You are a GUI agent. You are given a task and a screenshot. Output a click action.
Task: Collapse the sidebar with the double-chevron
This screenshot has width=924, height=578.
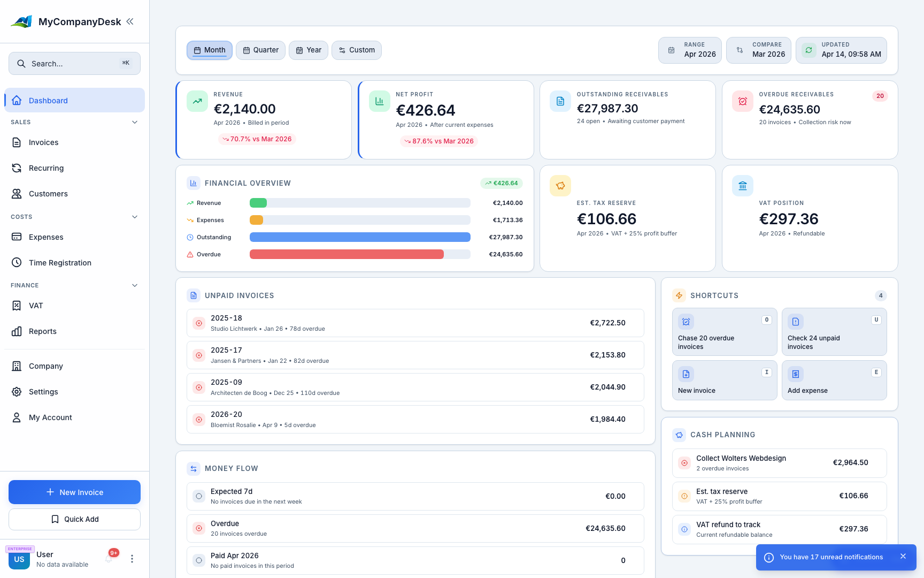(130, 21)
